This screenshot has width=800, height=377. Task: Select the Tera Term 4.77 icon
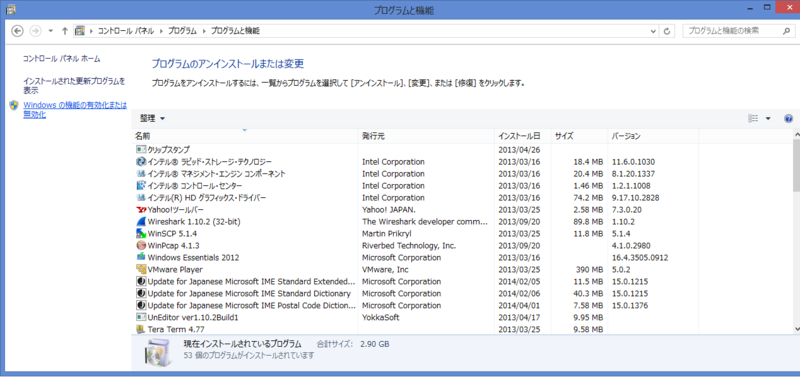click(x=141, y=329)
